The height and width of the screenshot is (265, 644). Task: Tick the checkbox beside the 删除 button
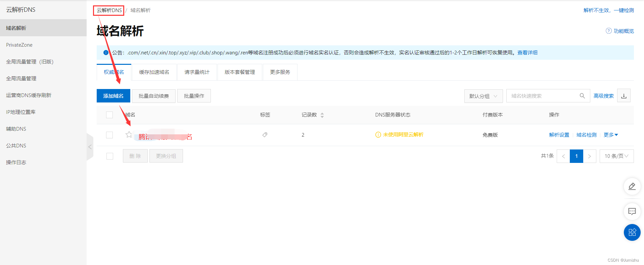(x=110, y=156)
